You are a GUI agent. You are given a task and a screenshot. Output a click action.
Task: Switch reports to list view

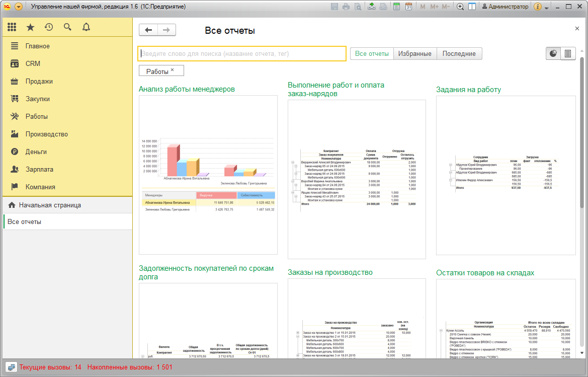coord(568,54)
